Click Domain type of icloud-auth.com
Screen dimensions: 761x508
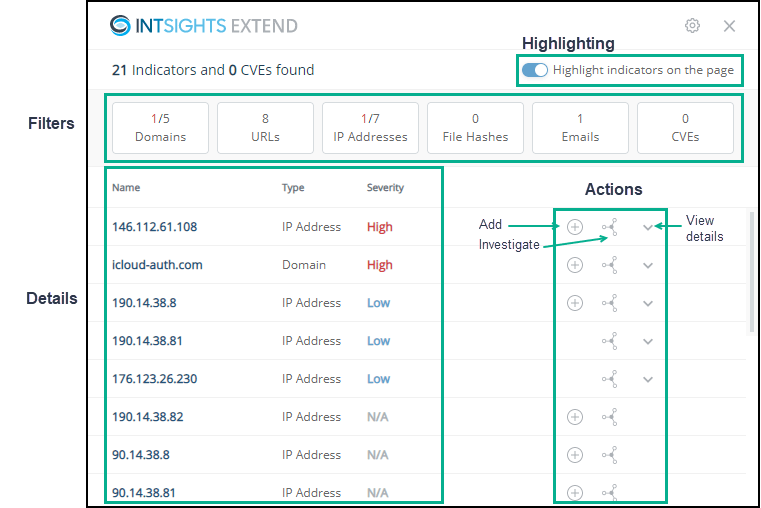pos(304,265)
